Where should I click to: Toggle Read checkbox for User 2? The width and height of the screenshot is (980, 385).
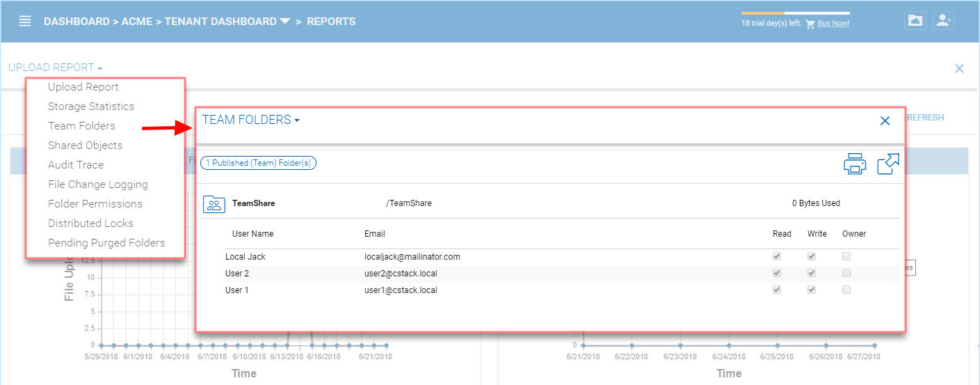click(777, 273)
